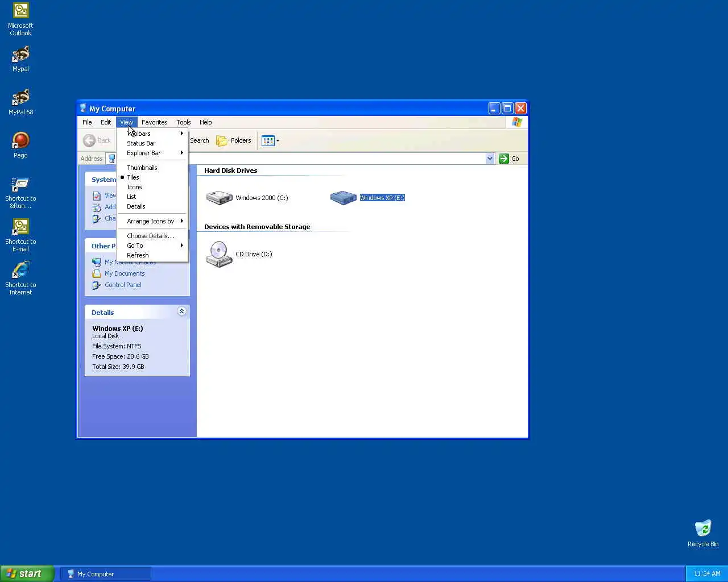728x582 pixels.
Task: Click the Views toolbar icon
Action: (x=268, y=140)
